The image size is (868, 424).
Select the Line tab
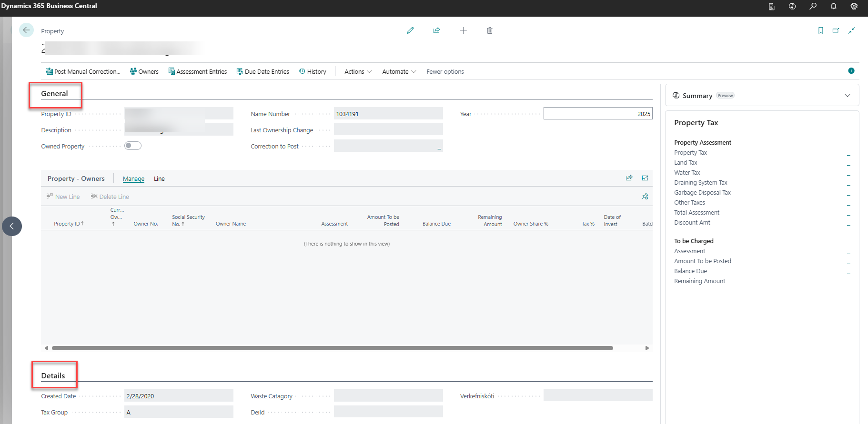(159, 179)
